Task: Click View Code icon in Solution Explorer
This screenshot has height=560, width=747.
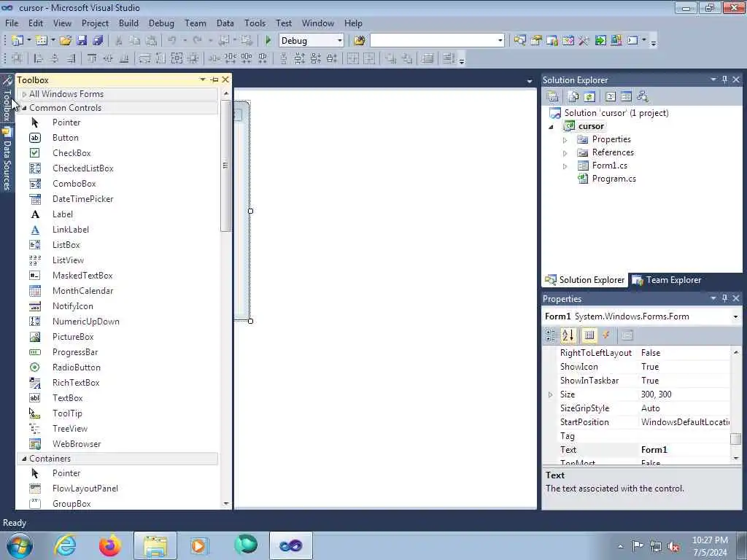Action: (x=611, y=97)
